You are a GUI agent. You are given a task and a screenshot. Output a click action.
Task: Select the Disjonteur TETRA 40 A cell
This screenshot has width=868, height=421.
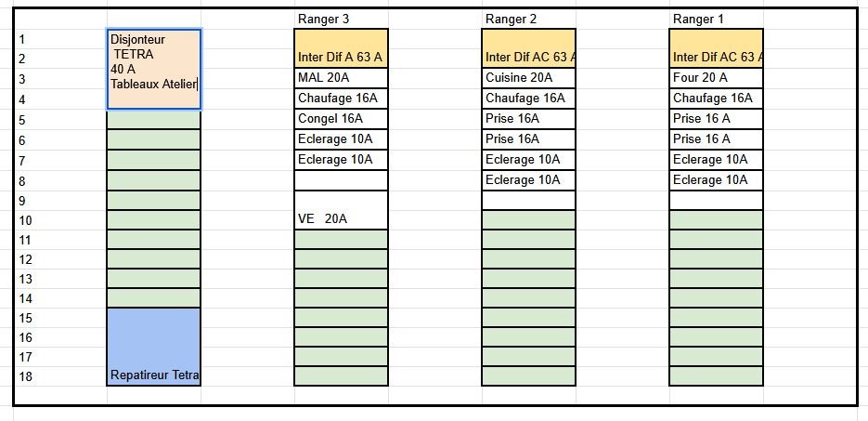pos(154,70)
